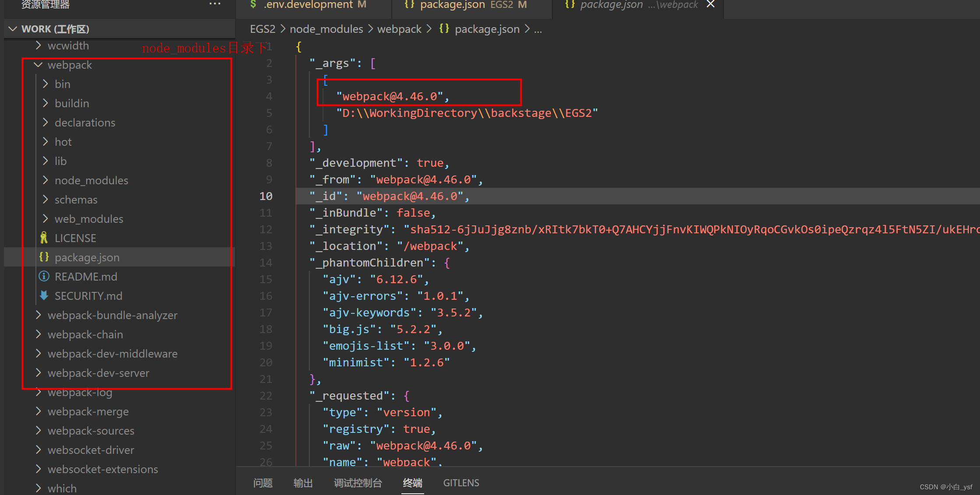Click the .env.development tab dollar icon
Image resolution: width=980 pixels, height=495 pixels.
[x=253, y=4]
